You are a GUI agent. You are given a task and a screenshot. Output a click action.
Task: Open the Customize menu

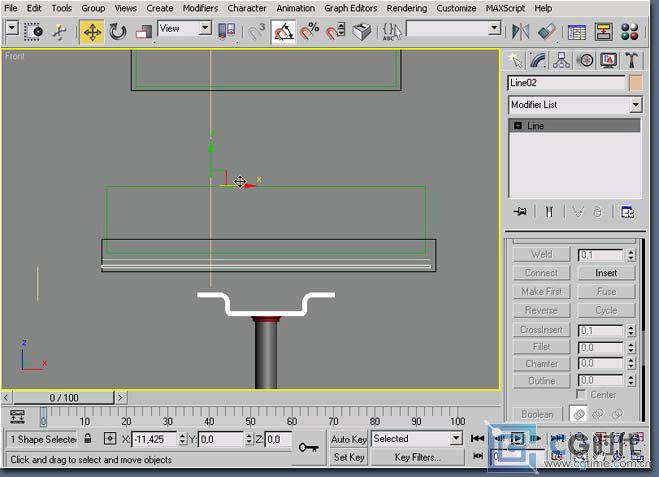tap(456, 8)
